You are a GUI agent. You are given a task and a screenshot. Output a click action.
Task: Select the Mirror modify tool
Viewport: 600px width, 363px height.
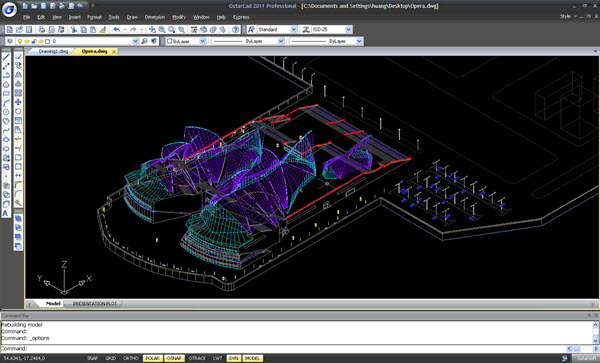tap(18, 75)
